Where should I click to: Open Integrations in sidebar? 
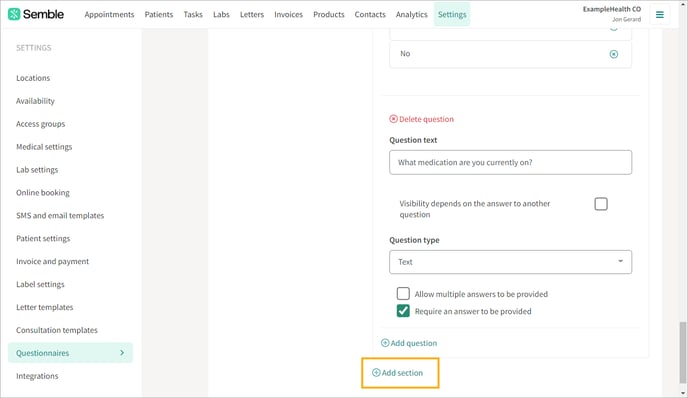click(37, 376)
